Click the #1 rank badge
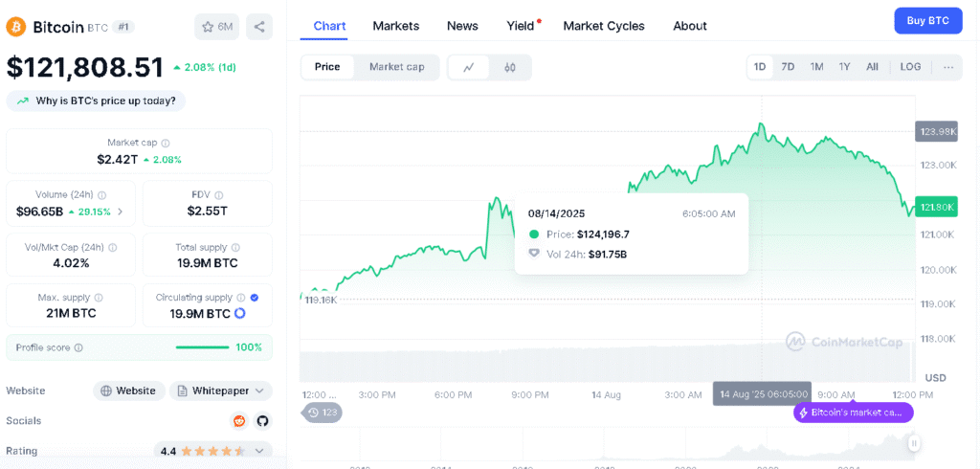The width and height of the screenshot is (980, 469). coord(123,27)
